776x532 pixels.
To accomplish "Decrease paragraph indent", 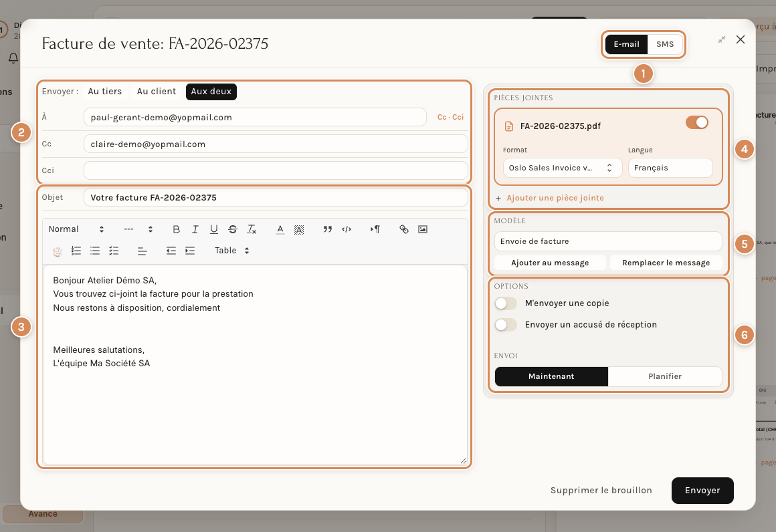I will point(171,251).
